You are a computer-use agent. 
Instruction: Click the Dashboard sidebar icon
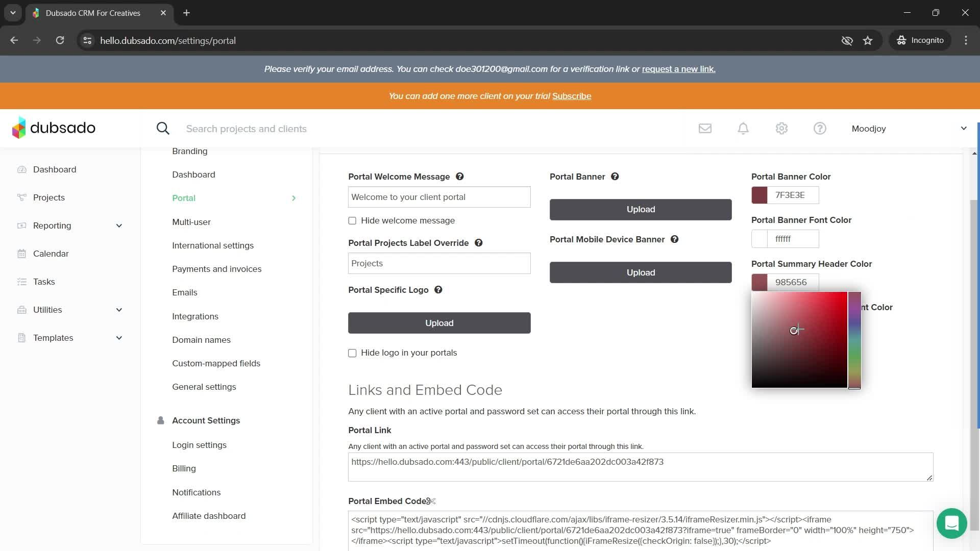tap(21, 169)
